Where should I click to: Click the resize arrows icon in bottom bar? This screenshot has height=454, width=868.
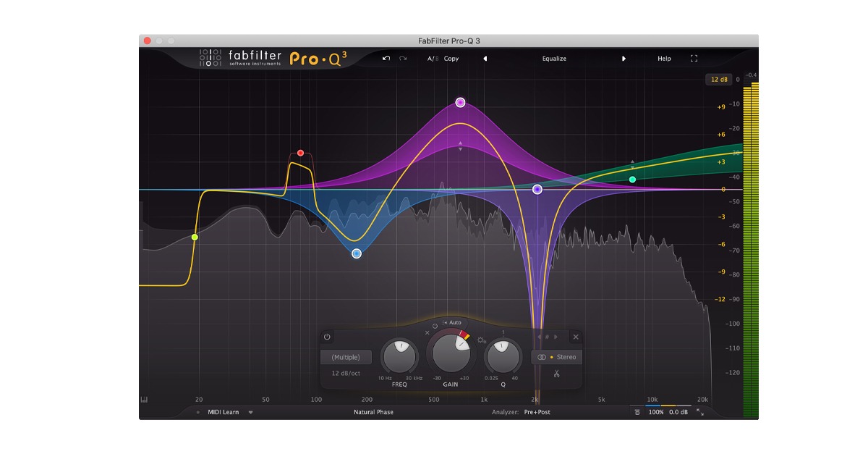coord(700,412)
